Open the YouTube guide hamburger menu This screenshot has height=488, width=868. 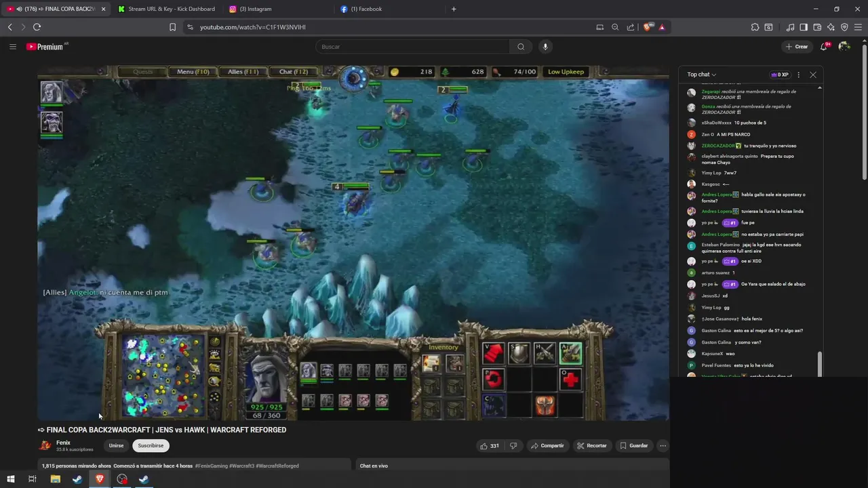pos(12,47)
